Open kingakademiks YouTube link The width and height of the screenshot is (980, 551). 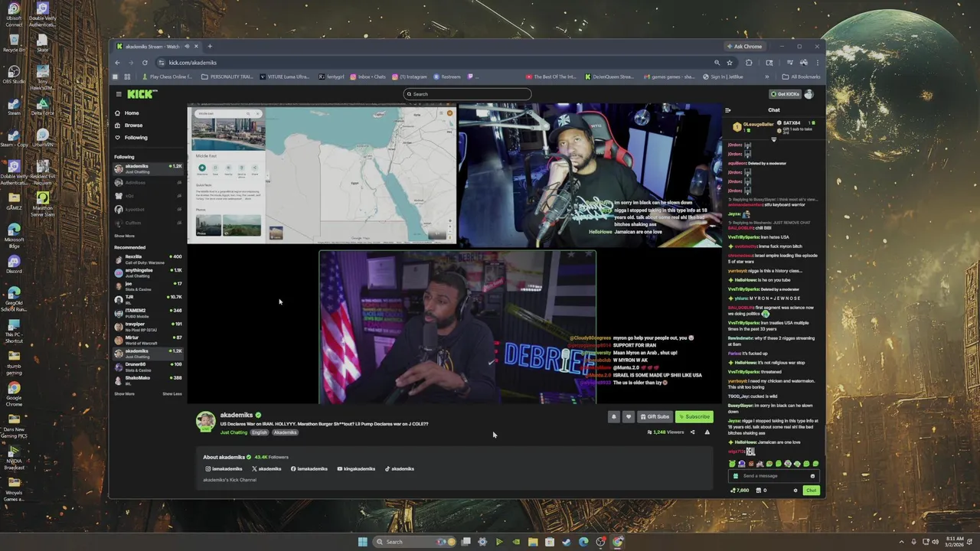coord(356,468)
